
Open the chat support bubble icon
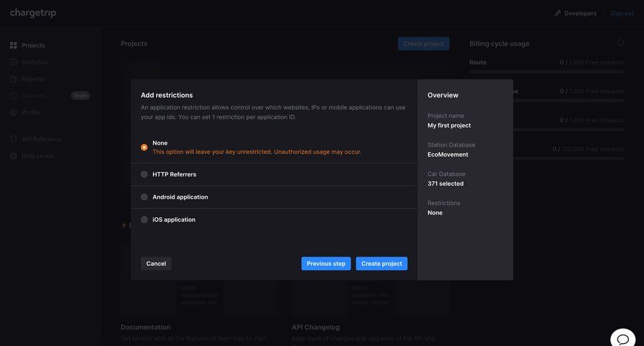623,340
